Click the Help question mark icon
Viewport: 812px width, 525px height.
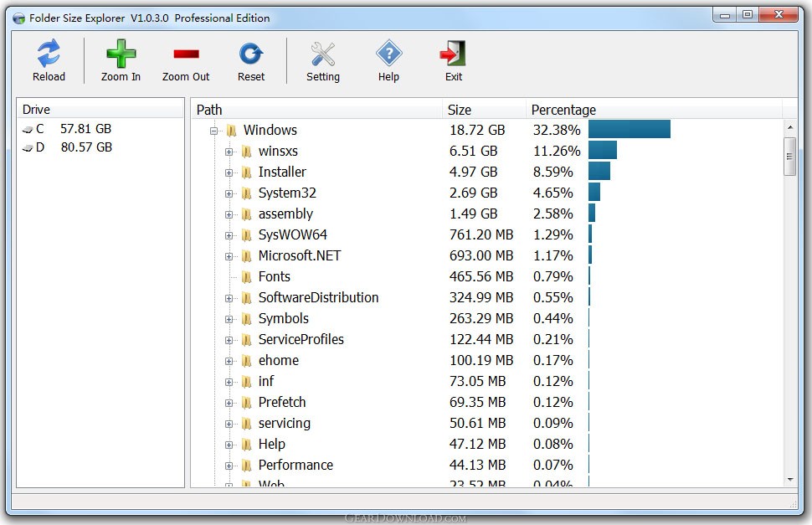point(388,53)
